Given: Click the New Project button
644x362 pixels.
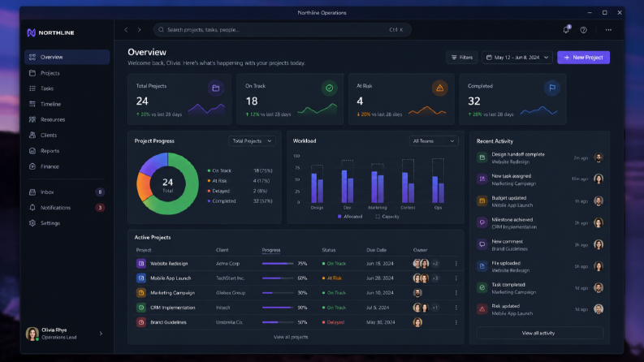Looking at the screenshot, I should (583, 58).
